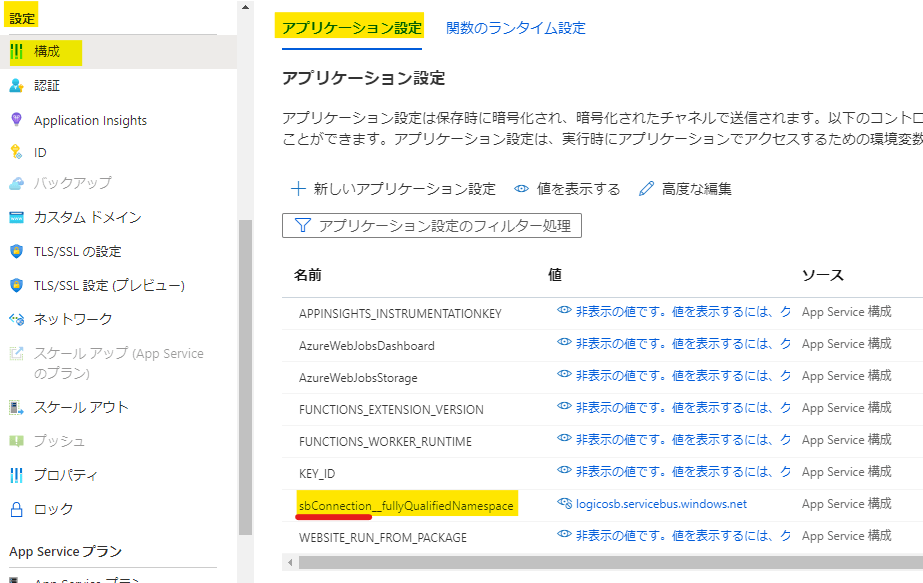The width and height of the screenshot is (923, 583).
Task: Click the 構成 (Configuration) sidebar icon
Action: [16, 52]
